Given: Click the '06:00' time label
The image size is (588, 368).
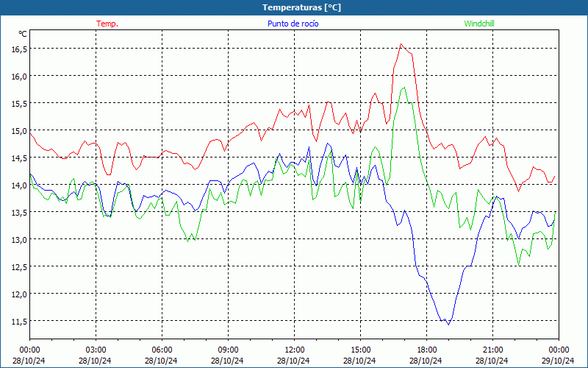Looking at the screenshot, I should (x=162, y=350).
